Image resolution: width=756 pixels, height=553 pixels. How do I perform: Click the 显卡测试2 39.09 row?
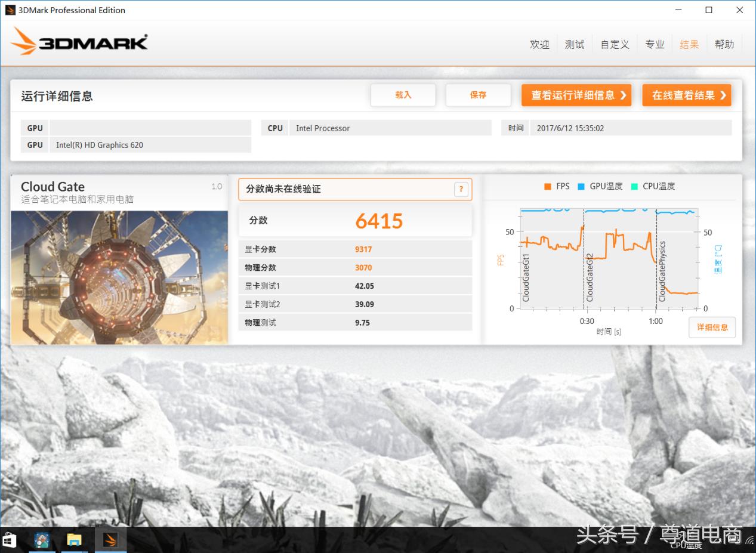[355, 304]
